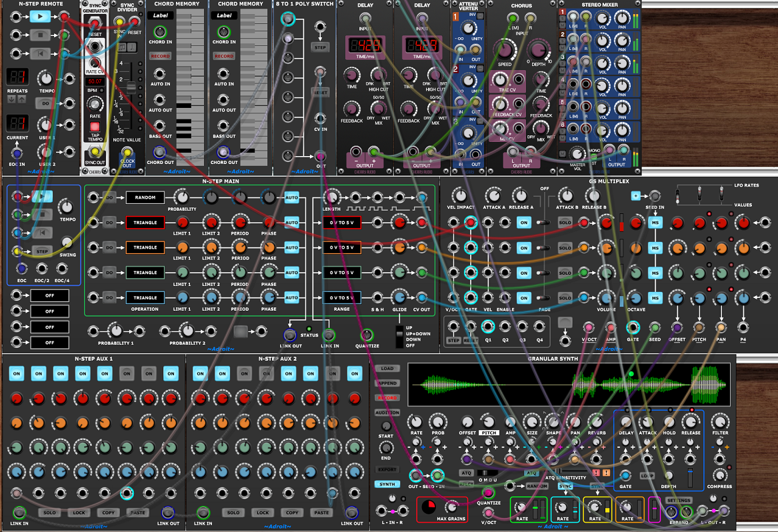778x532 pixels.
Task: Toggle the SYNTH button on Granular Synth
Action: point(387,485)
